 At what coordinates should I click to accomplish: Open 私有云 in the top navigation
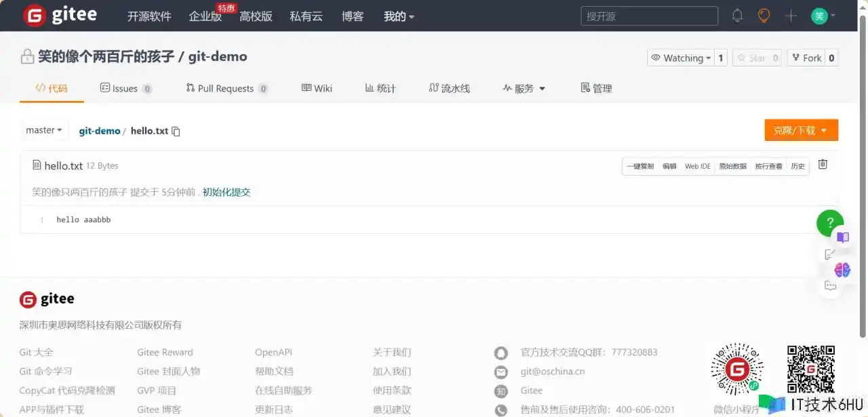[x=307, y=16]
